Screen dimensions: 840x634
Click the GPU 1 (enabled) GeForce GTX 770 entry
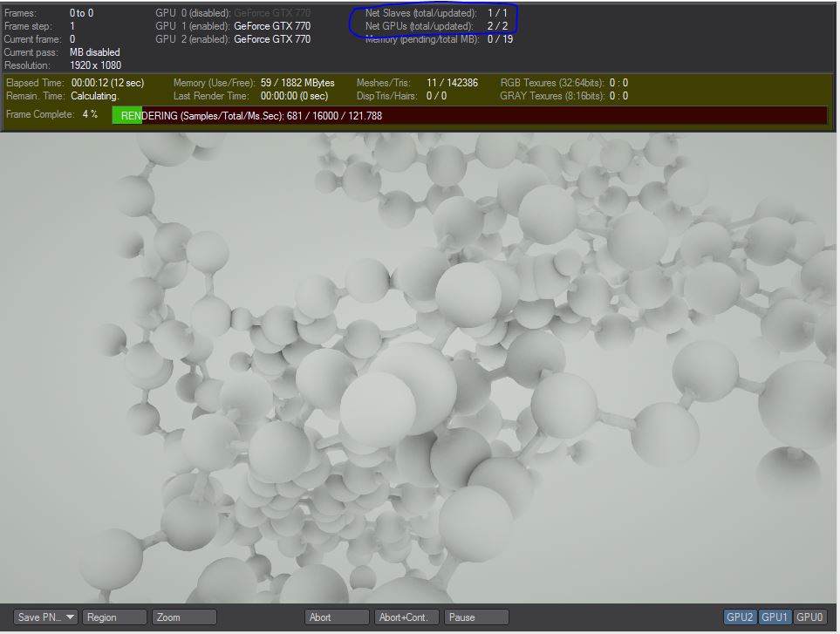233,25
